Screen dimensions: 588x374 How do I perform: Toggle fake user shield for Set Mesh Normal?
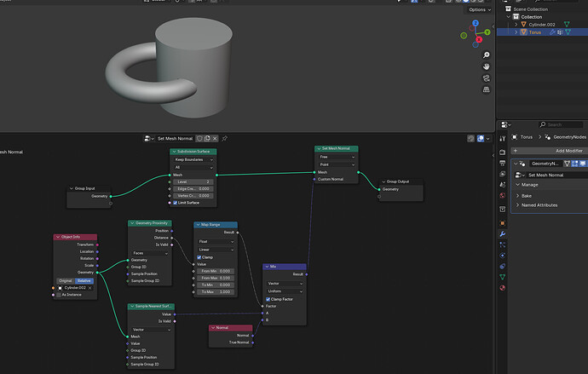(x=199, y=139)
